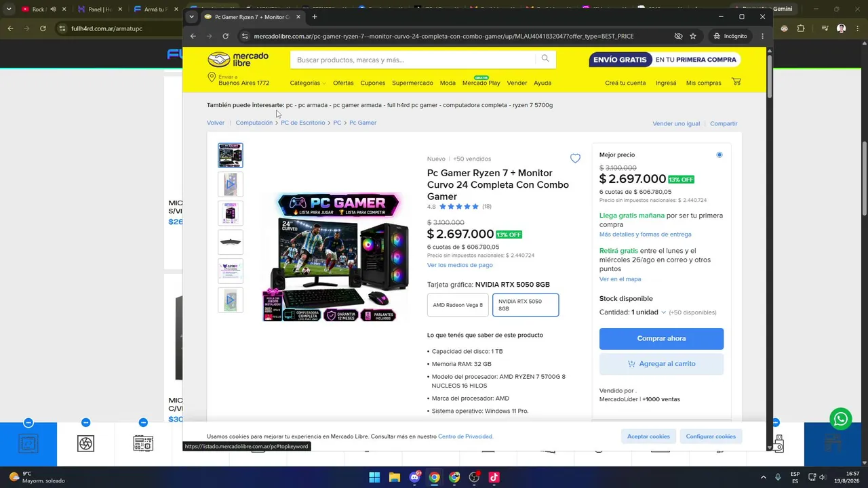The width and height of the screenshot is (868, 488).
Task: Click the Comprar ahora button
Action: [661, 339]
